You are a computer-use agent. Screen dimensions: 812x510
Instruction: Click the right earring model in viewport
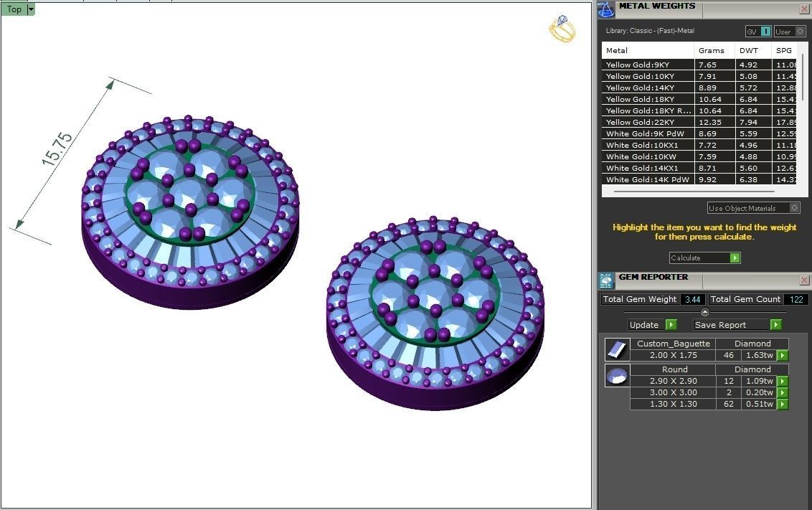(x=435, y=313)
